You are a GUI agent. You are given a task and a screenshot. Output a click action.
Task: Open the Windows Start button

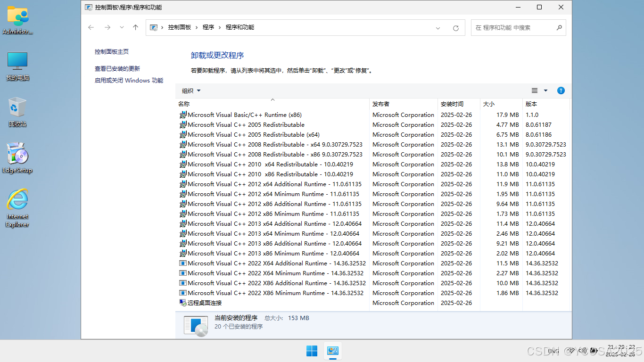(312, 351)
